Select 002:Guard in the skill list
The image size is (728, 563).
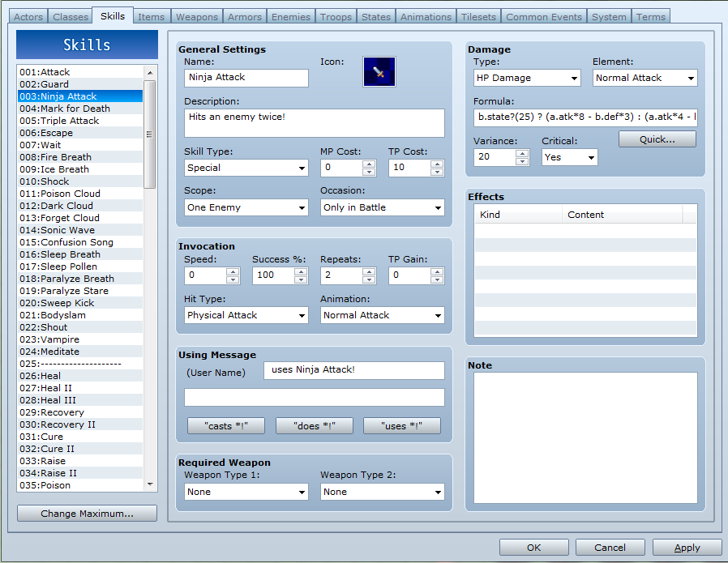click(80, 84)
